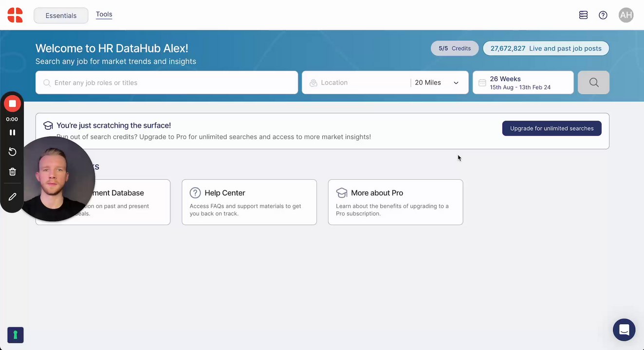Open the database stack icon in header
This screenshot has height=350, width=644.
coord(583,15)
